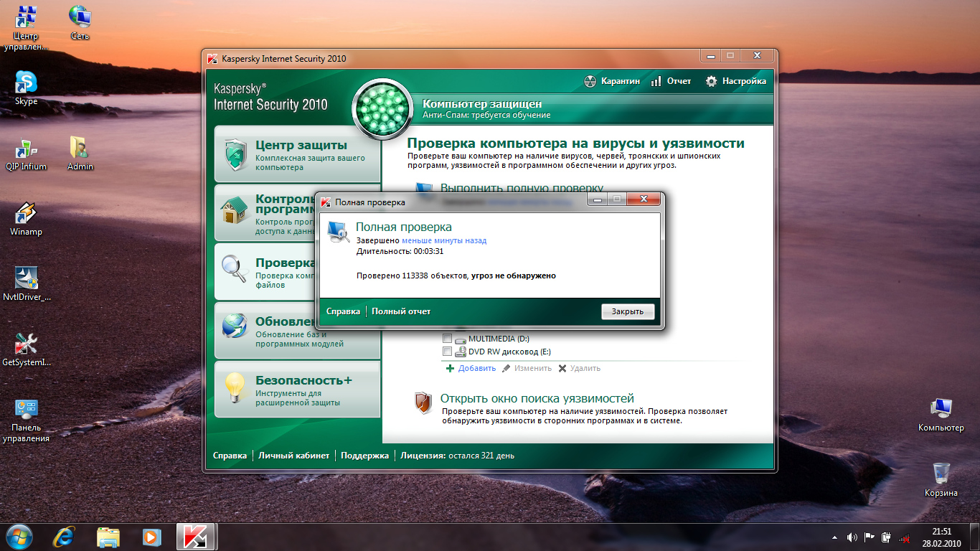Open Отчет via the bar chart icon
This screenshot has width=980, height=551.
click(656, 81)
